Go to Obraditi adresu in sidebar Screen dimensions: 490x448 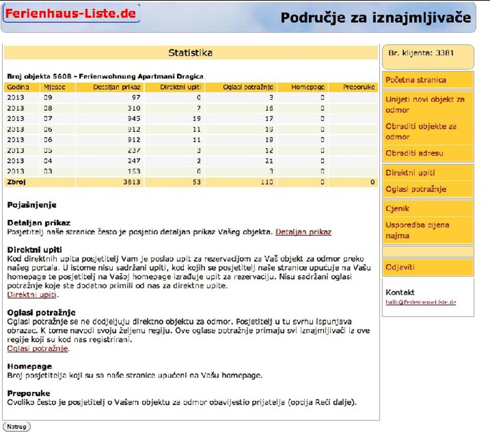pyautogui.click(x=414, y=153)
